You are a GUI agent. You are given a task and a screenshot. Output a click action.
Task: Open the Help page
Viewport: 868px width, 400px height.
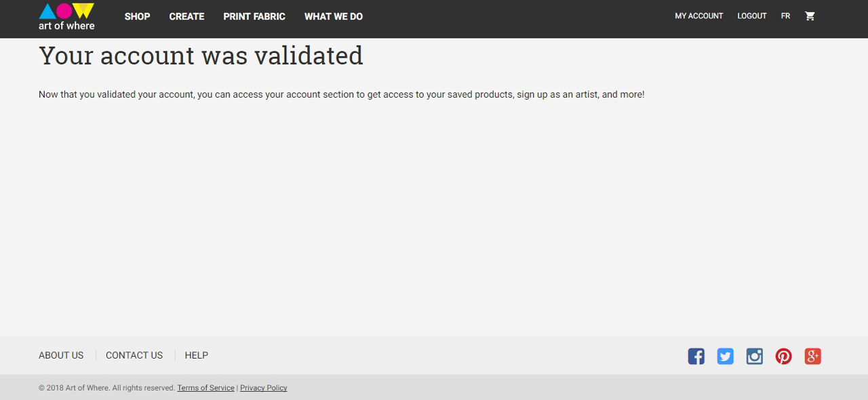point(197,355)
